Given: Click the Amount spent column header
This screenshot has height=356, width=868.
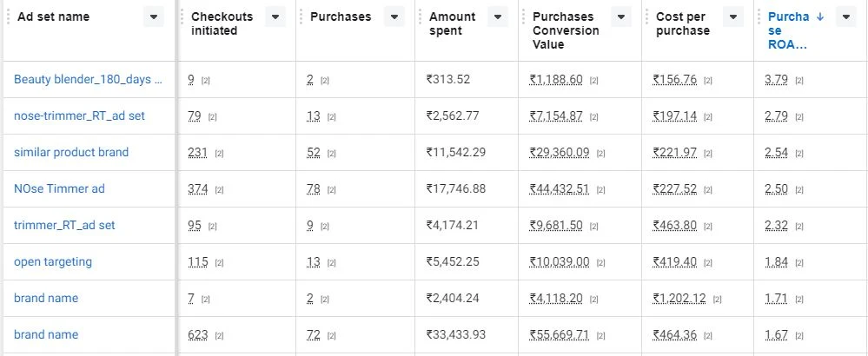Looking at the screenshot, I should (453, 23).
